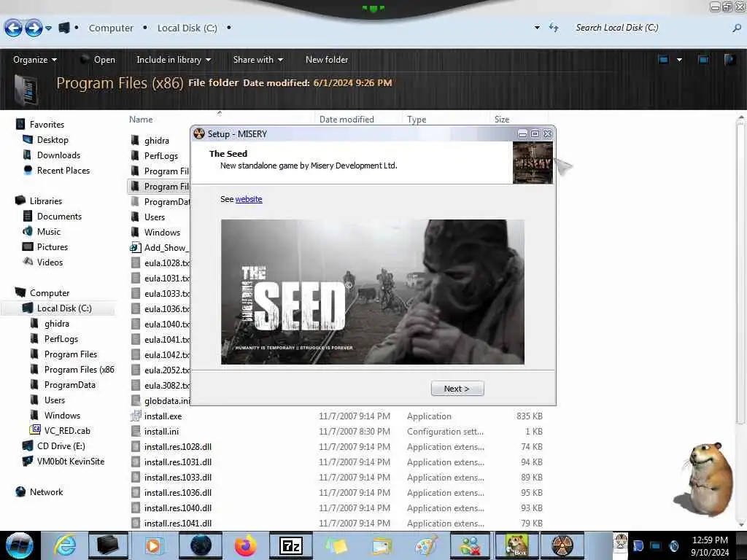Select Libraries in the navigation pane
The height and width of the screenshot is (560, 747).
point(46,201)
